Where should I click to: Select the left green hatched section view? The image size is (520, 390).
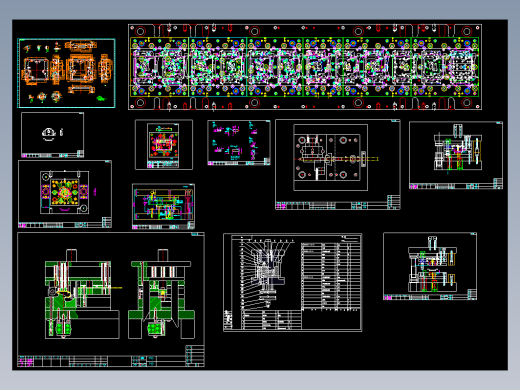(x=82, y=294)
